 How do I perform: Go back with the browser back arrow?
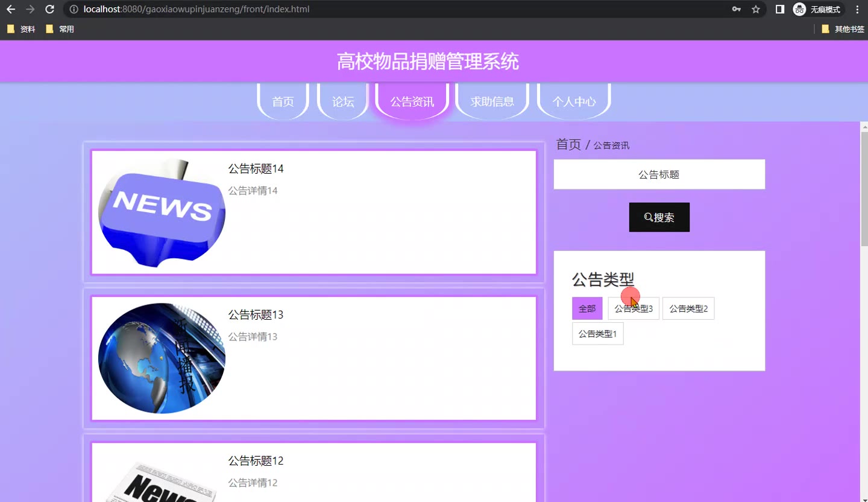pyautogui.click(x=10, y=9)
